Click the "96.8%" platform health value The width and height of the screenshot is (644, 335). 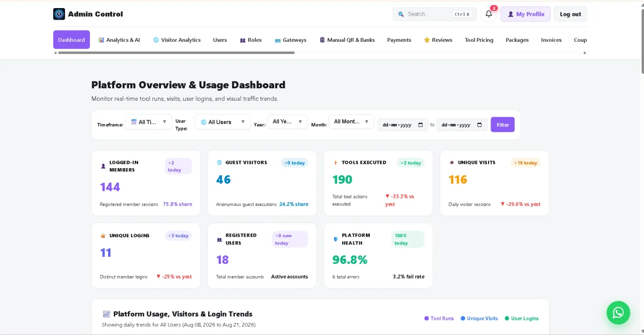click(x=350, y=260)
